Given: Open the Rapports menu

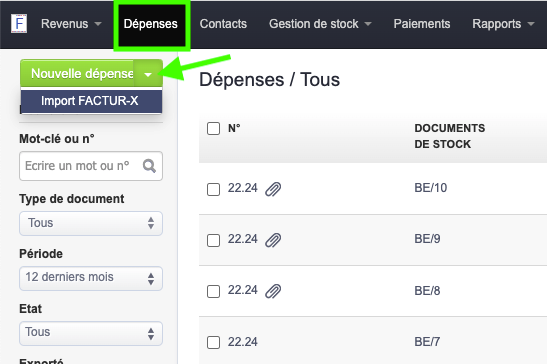Looking at the screenshot, I should 503,24.
